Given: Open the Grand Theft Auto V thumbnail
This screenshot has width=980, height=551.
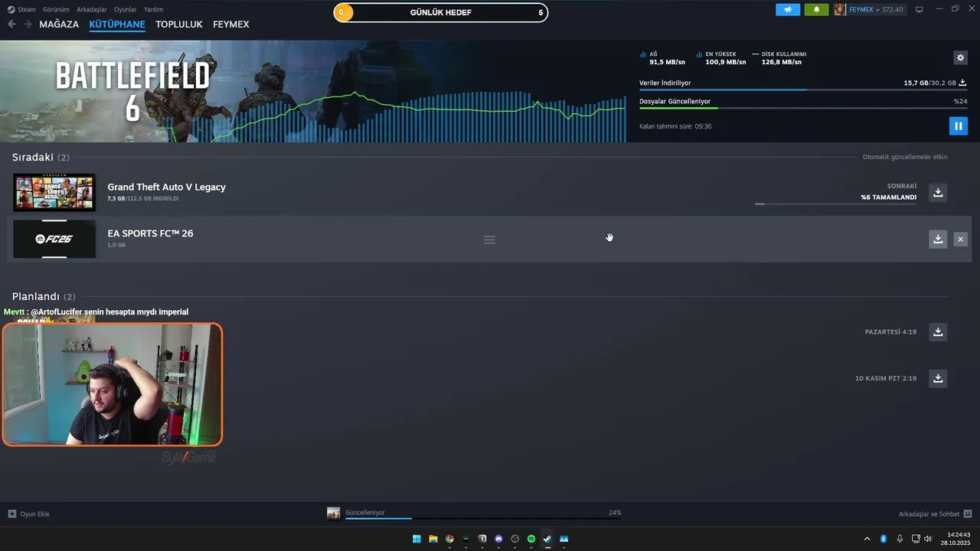Looking at the screenshot, I should click(54, 192).
